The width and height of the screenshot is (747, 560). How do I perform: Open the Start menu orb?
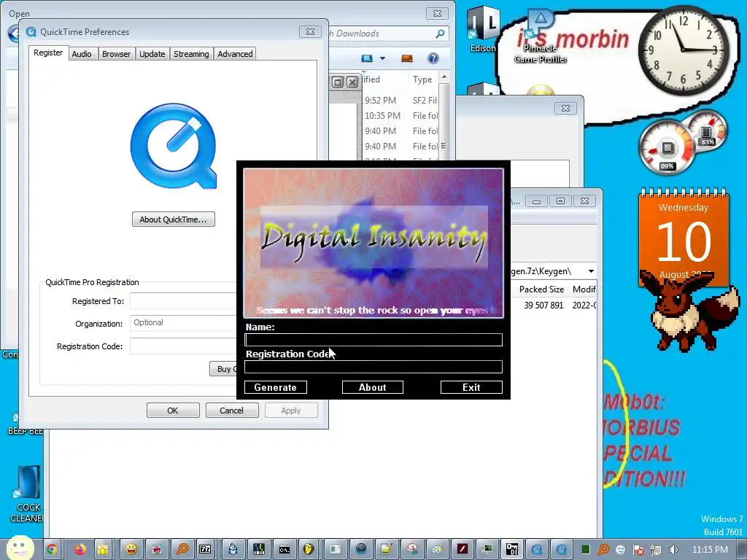[x=20, y=548]
